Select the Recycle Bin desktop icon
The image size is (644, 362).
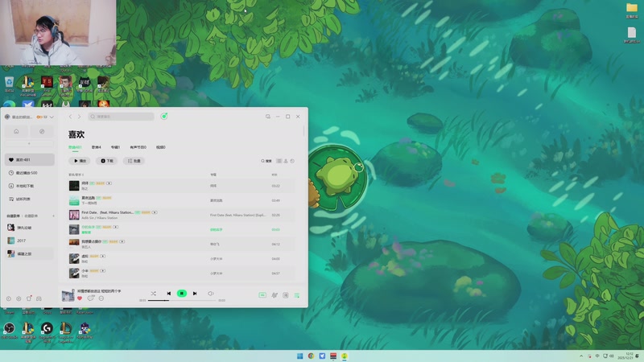[x=9, y=84]
